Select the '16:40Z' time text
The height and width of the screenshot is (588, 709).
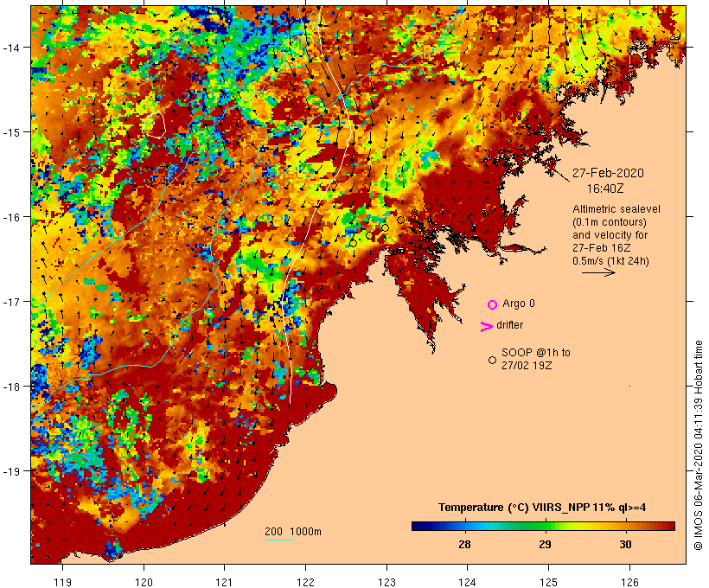pyautogui.click(x=605, y=189)
